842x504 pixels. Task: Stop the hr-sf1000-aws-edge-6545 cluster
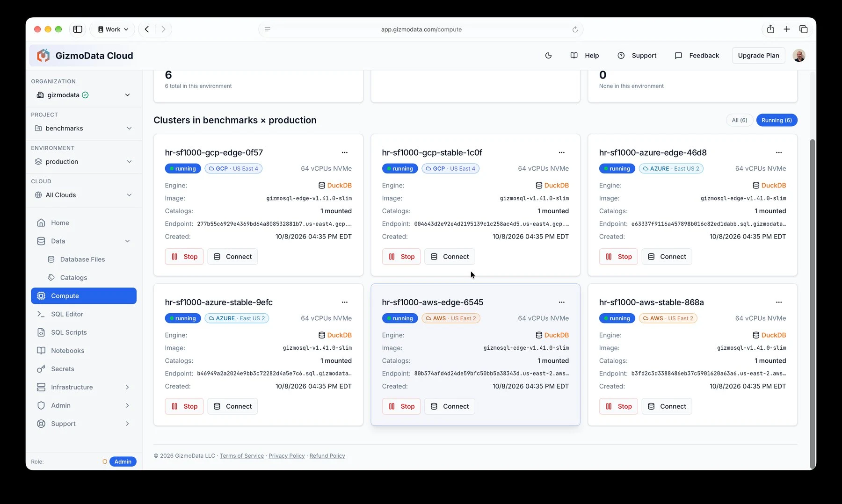pyautogui.click(x=401, y=406)
